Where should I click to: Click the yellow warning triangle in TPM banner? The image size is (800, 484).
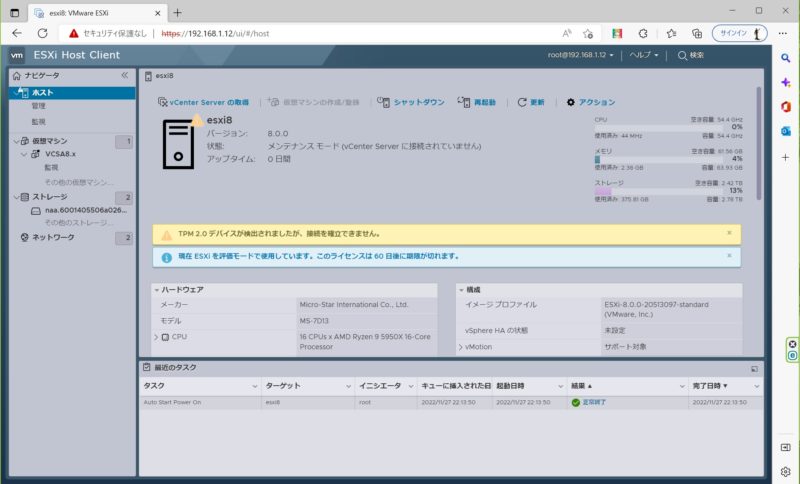click(167, 235)
